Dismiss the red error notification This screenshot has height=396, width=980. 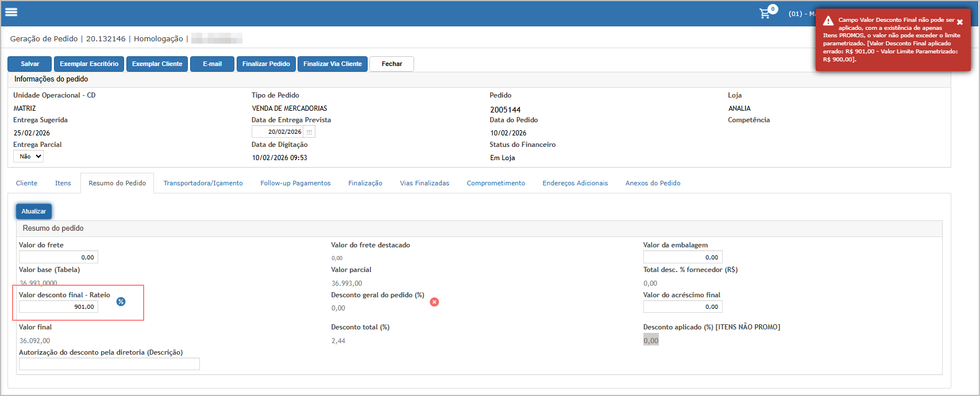(960, 22)
